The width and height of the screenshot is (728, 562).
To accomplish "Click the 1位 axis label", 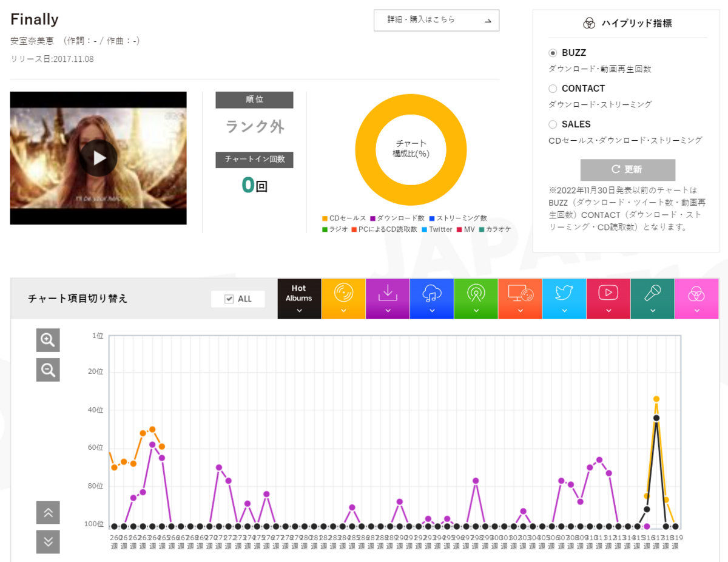I will 98,336.
